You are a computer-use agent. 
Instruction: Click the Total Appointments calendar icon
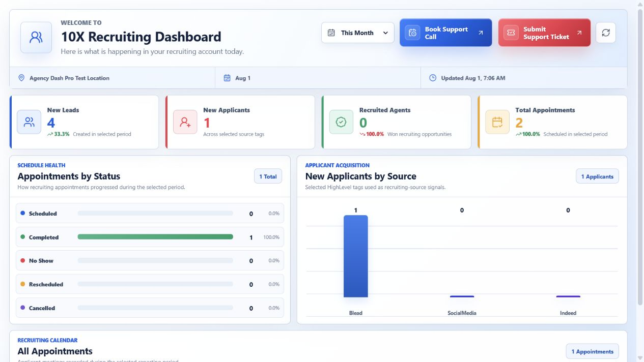(x=497, y=122)
